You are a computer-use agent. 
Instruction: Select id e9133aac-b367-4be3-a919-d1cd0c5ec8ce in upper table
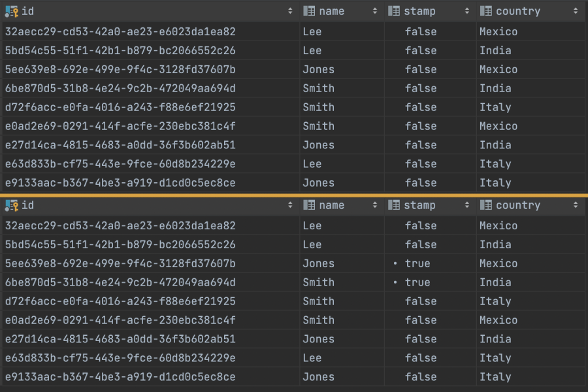[x=120, y=183]
